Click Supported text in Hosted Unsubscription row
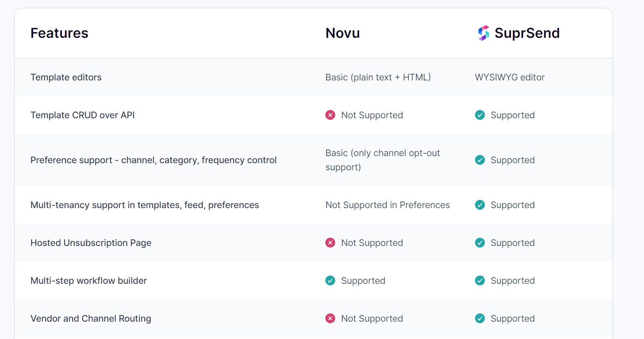 (513, 243)
